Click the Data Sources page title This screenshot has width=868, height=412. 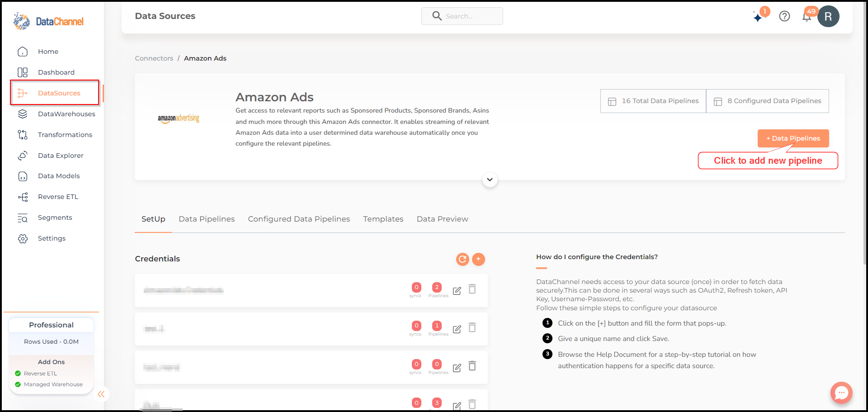[165, 16]
